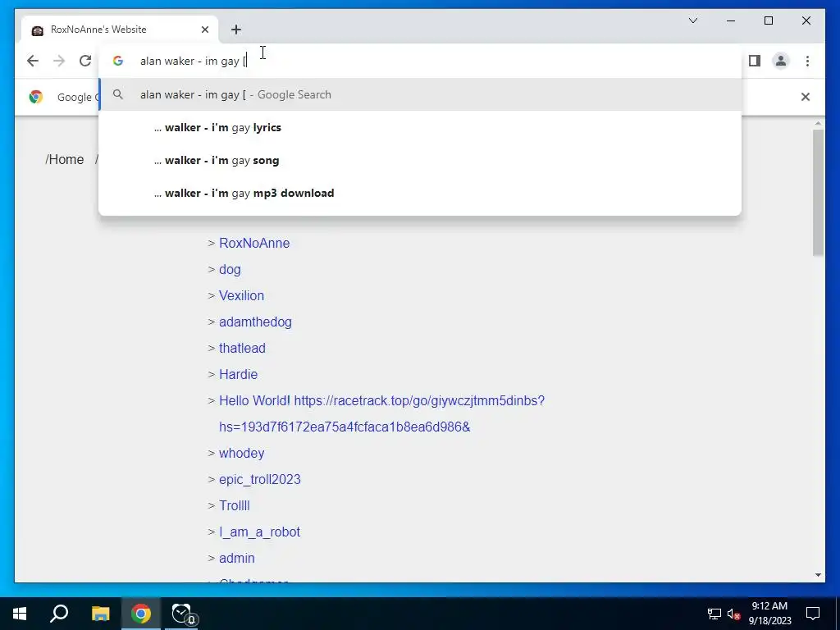Maximize the Chrome window
This screenshot has height=630, width=840.
(x=768, y=21)
